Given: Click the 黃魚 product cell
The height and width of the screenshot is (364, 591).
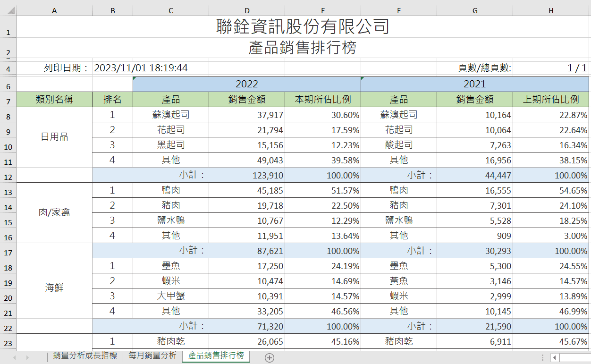Looking at the screenshot, I should (x=399, y=281).
